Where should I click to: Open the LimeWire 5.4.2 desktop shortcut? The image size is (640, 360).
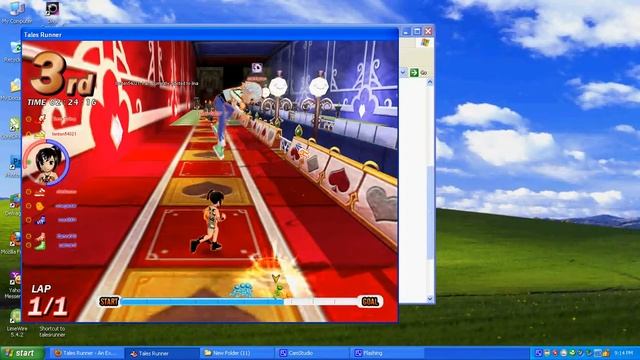[x=16, y=323]
